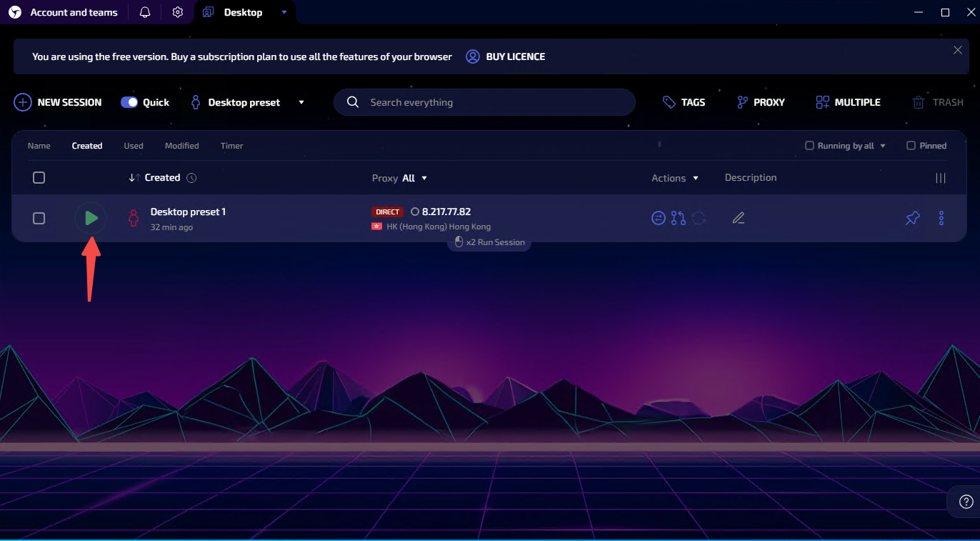Viewport: 980px width, 541px height.
Task: Toggle the Quick switch off
Action: pos(129,102)
